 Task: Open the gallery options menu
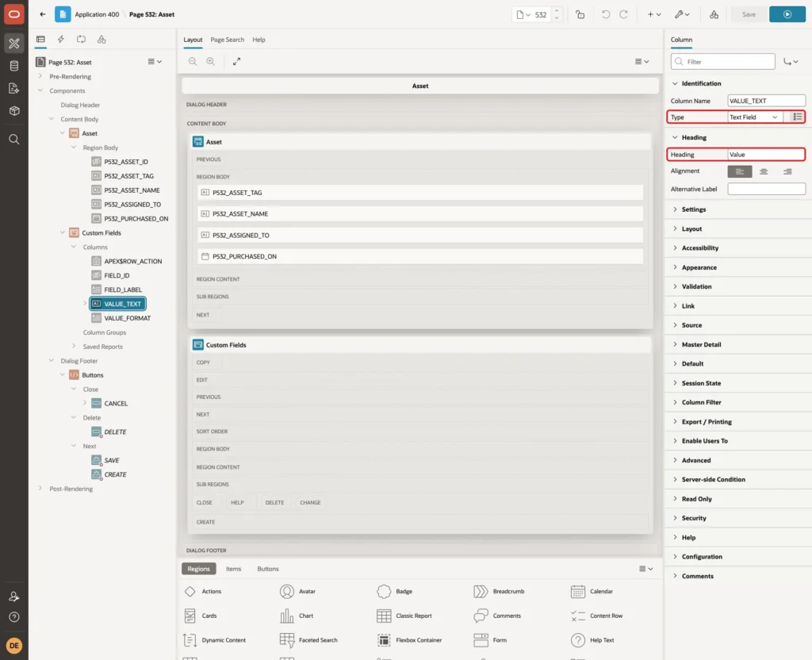(x=645, y=569)
